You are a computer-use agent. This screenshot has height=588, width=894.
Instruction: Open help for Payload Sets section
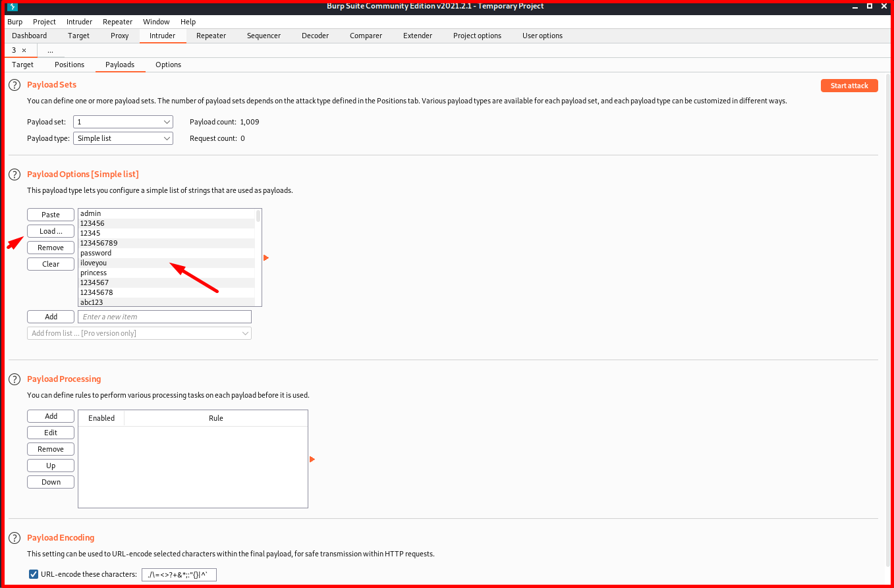pyautogui.click(x=14, y=85)
